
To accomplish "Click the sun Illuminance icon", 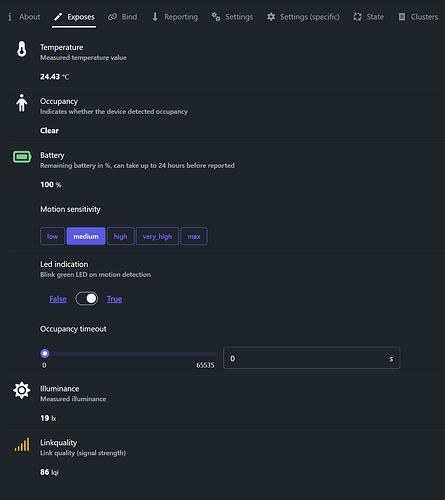I will (22, 390).
